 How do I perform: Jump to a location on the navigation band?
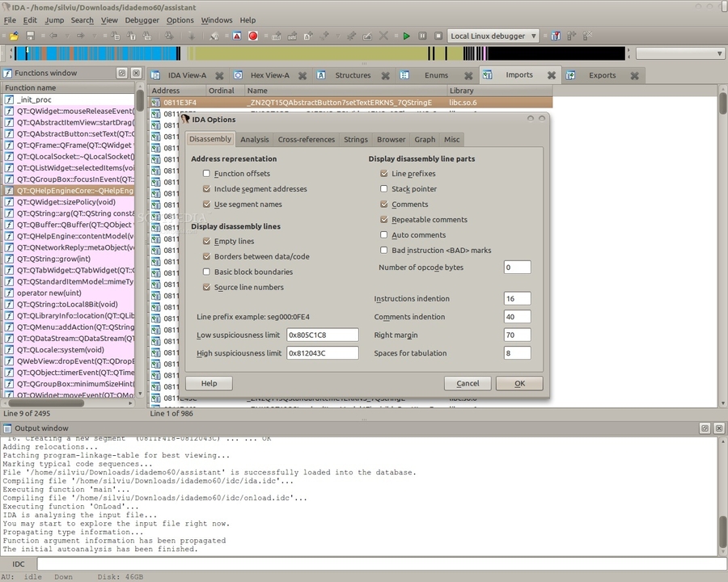click(x=324, y=53)
